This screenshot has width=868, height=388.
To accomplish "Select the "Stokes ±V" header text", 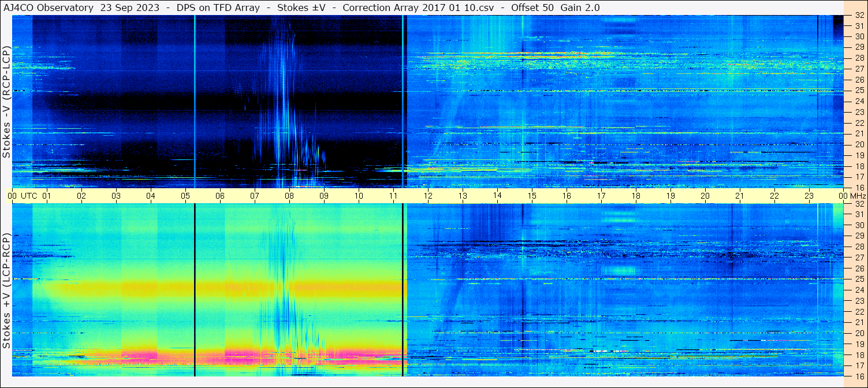I will click(301, 8).
